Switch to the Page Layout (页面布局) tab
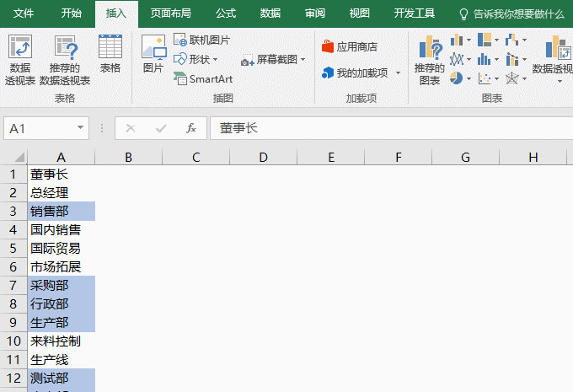573x392 pixels. (x=171, y=13)
